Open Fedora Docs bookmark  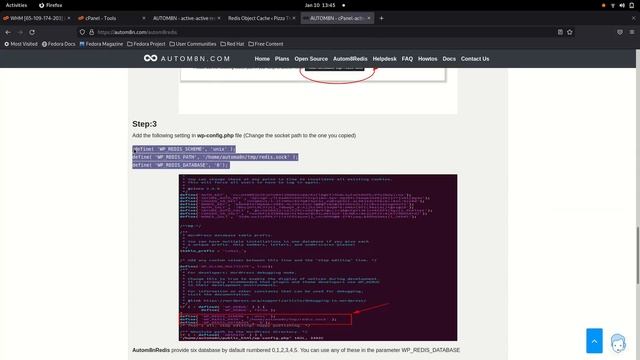point(58,44)
